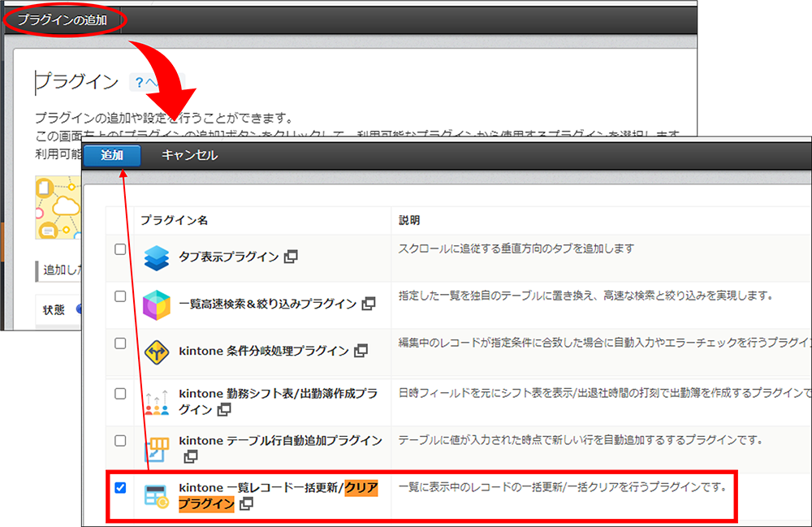Screen dimensions: 812x527
Task: Check the テーブル行自動追加プラグイン checkbox
Action: (120, 441)
